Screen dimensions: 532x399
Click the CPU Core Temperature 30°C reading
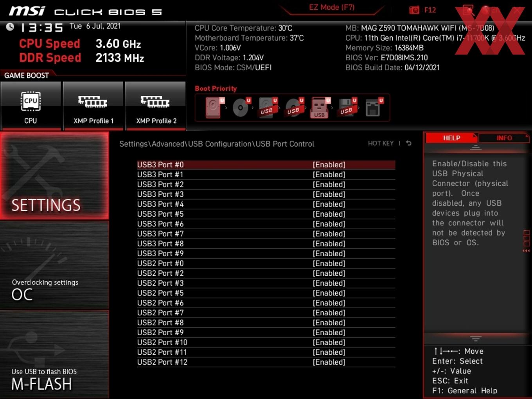pyautogui.click(x=243, y=28)
